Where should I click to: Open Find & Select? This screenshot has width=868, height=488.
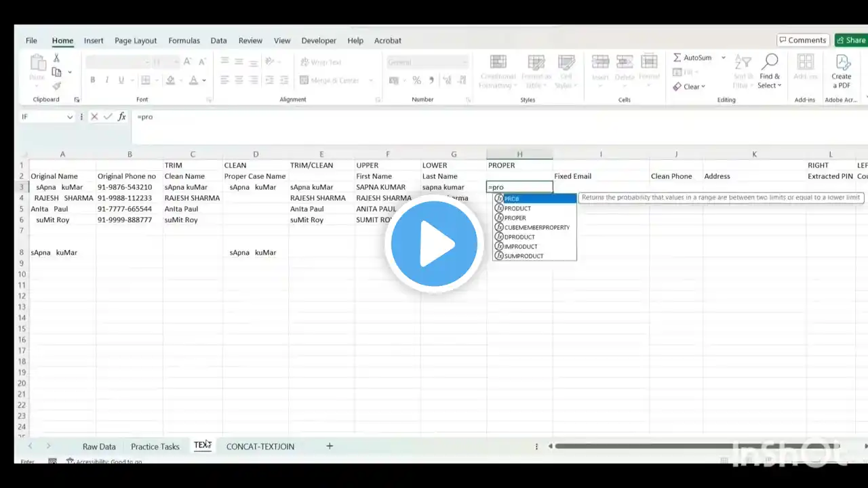click(770, 71)
